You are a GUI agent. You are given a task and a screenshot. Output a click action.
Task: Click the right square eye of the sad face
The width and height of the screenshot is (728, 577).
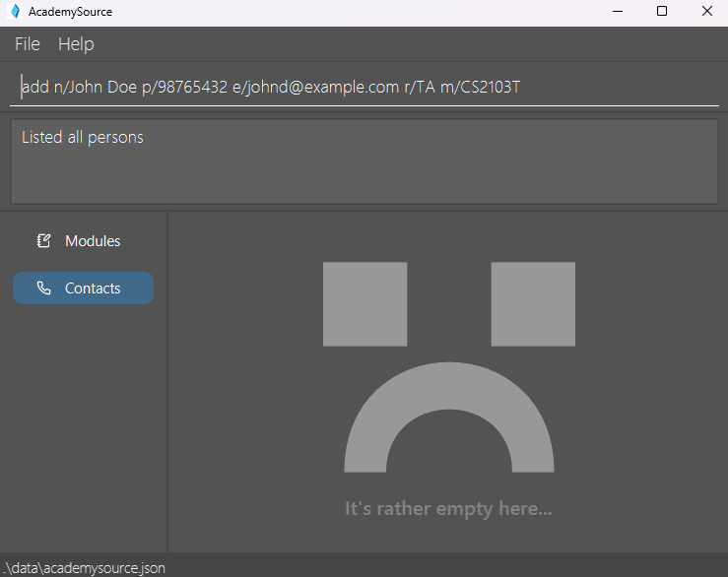(533, 304)
